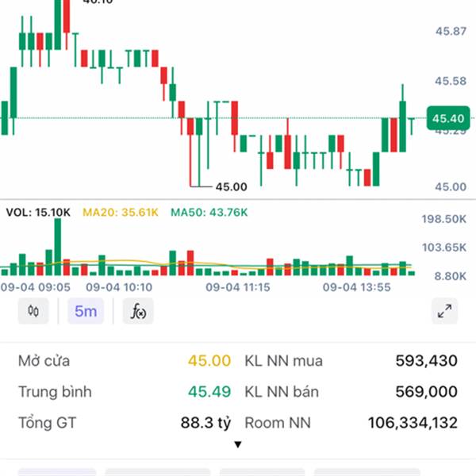Tap the Mở cửa label
This screenshot has width=476, height=476.
pyautogui.click(x=44, y=361)
